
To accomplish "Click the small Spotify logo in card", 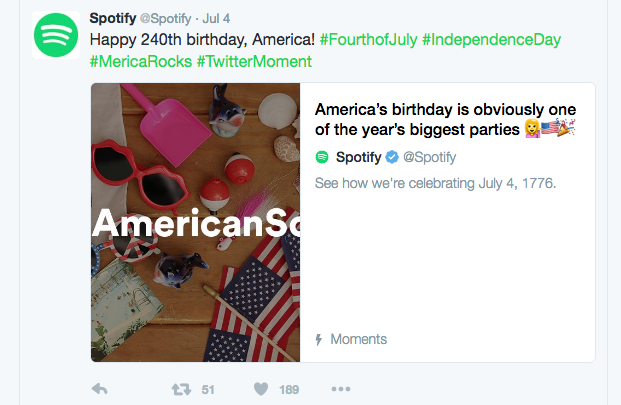I will [322, 157].
